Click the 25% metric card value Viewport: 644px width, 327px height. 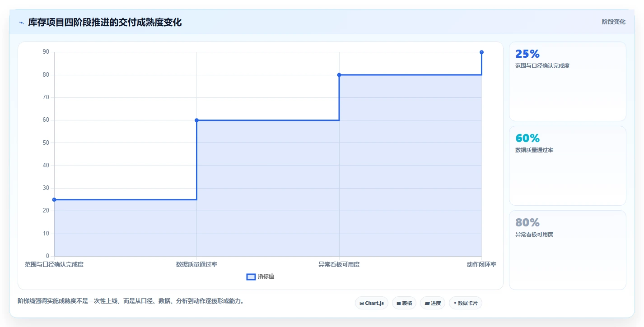[x=527, y=54]
